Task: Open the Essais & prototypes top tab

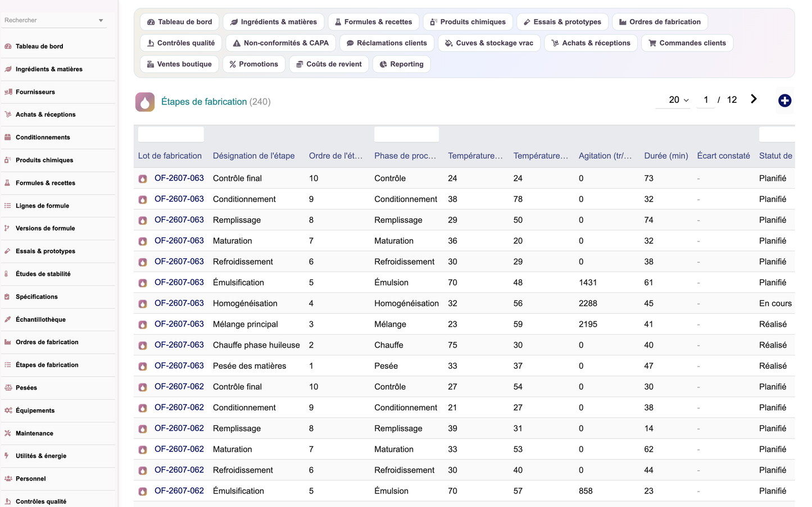Action: [x=562, y=22]
